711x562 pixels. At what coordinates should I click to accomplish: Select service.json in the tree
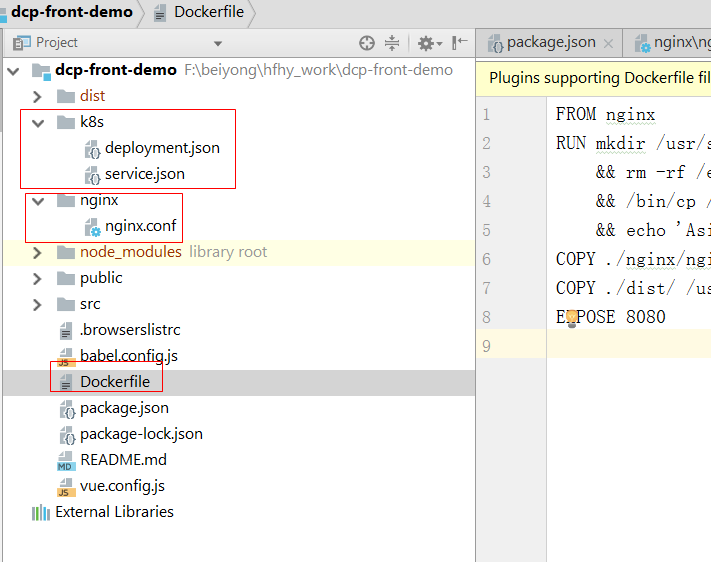pyautogui.click(x=145, y=174)
